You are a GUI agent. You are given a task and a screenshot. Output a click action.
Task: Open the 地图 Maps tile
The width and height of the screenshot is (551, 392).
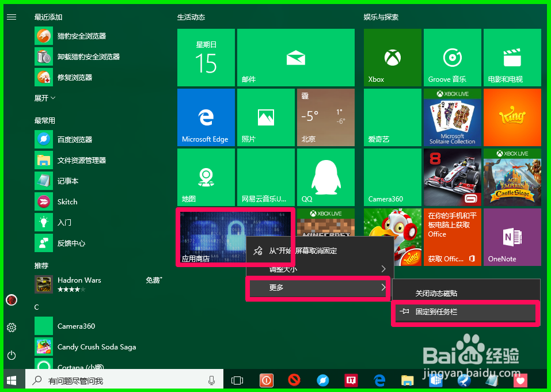[x=206, y=177]
